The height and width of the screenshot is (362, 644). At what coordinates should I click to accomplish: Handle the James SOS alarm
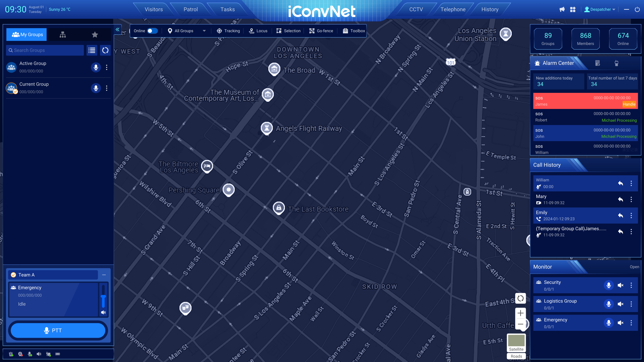point(629,104)
